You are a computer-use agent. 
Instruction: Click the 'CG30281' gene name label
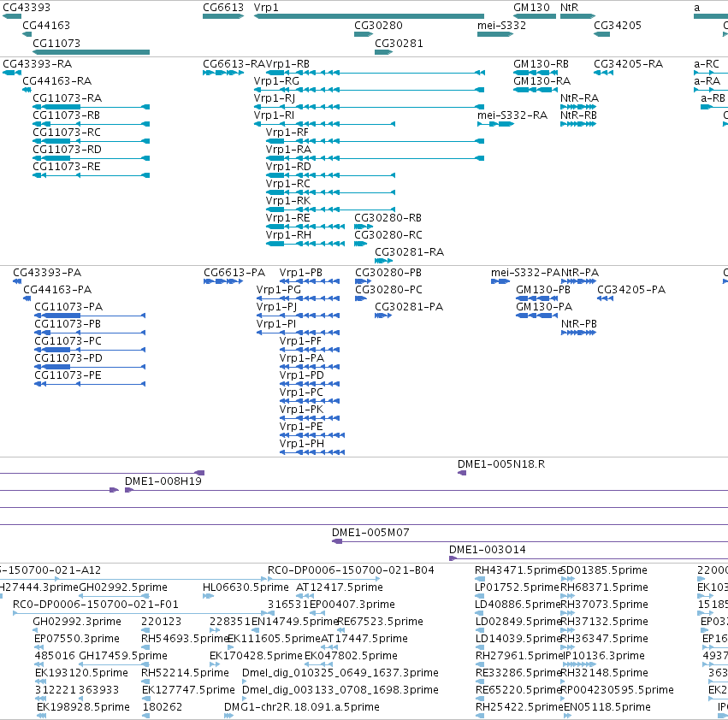pyautogui.click(x=399, y=44)
